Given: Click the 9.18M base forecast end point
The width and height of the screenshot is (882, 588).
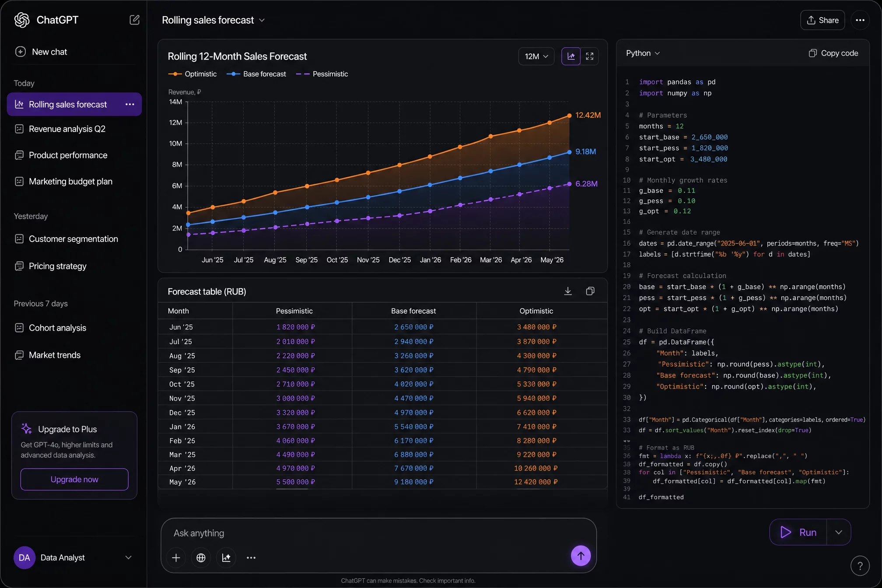Looking at the screenshot, I should pos(569,152).
